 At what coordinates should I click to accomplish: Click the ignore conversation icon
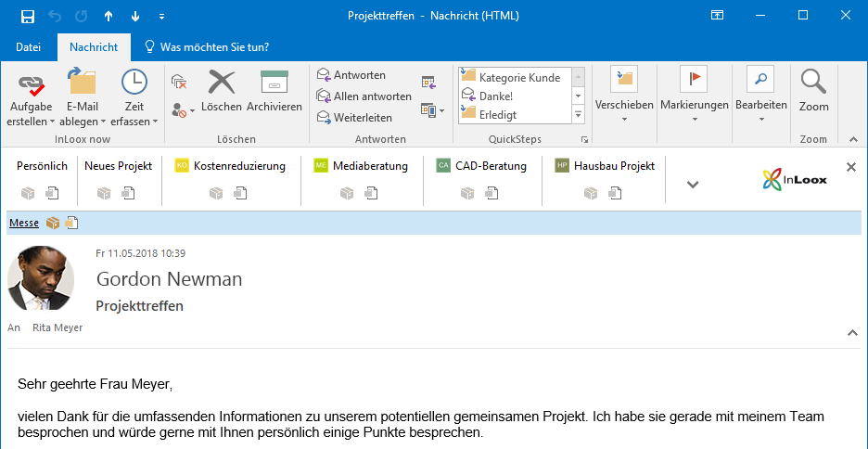coord(179,82)
